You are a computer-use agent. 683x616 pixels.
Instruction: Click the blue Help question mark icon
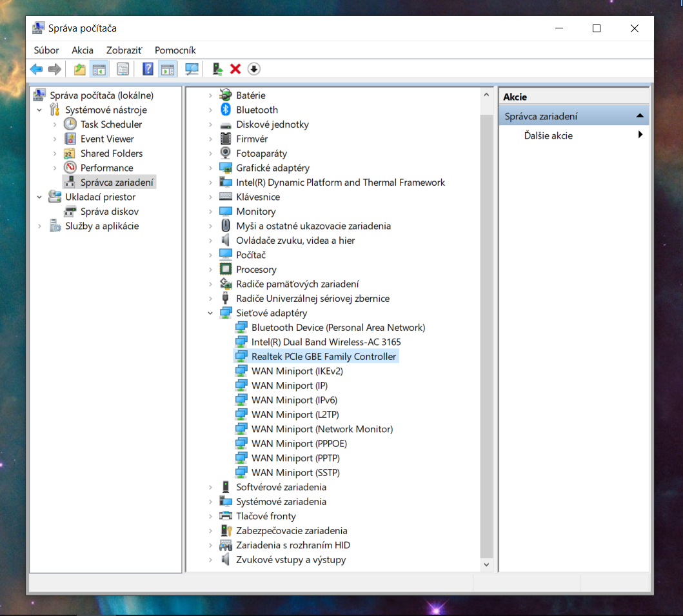click(148, 69)
